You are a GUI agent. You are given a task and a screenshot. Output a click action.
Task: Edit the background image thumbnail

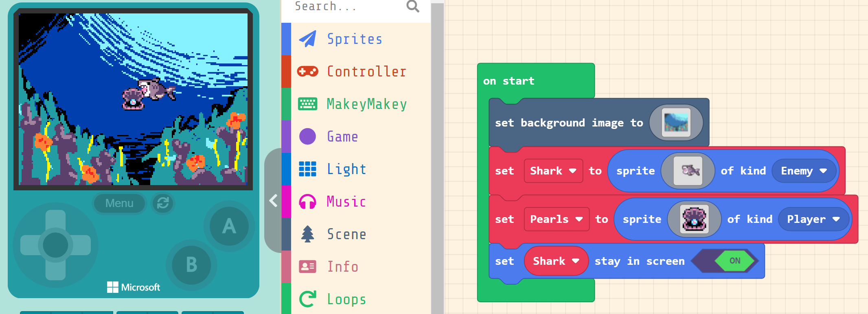click(x=676, y=123)
